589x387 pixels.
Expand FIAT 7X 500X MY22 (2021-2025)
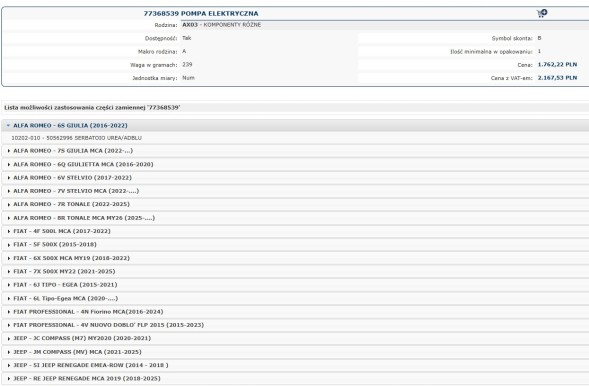295,271
